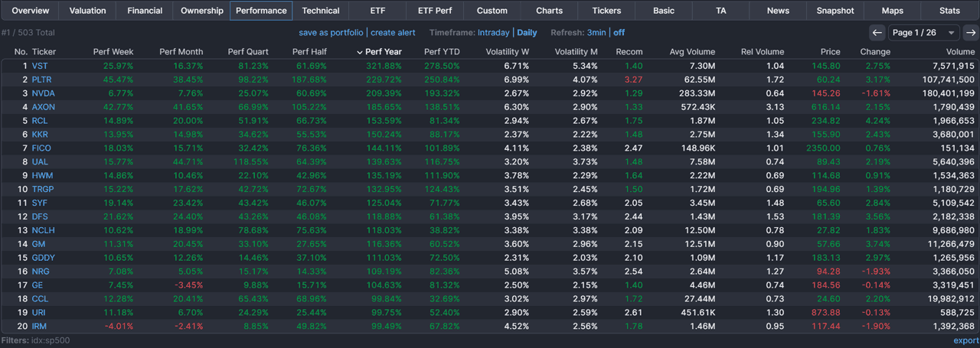Click the export link
This screenshot has height=348, width=980.
(965, 341)
